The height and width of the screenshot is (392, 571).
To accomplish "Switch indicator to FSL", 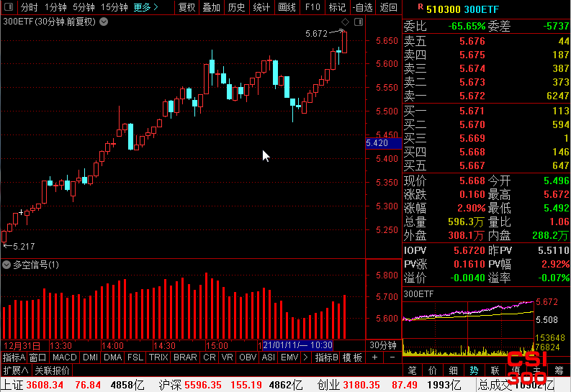I will click(135, 357).
